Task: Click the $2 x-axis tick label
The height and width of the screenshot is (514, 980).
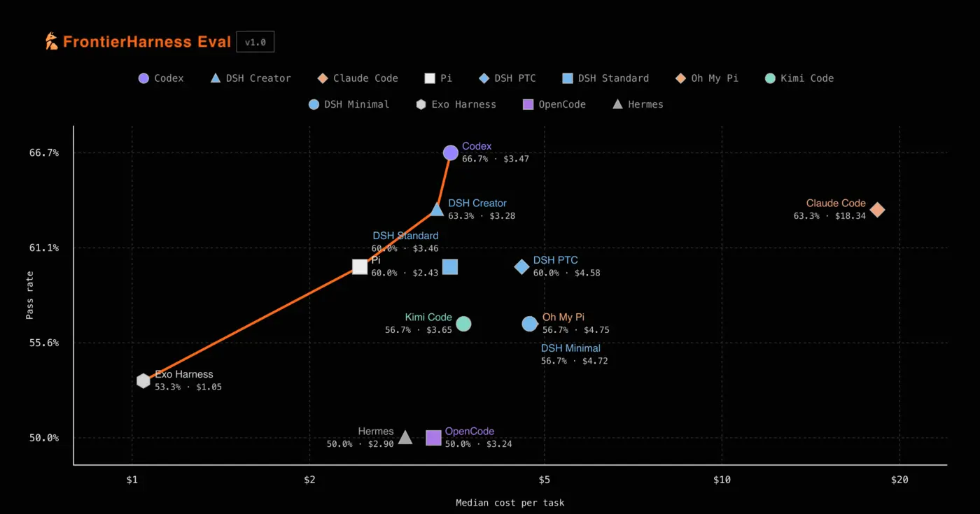Action: (309, 480)
